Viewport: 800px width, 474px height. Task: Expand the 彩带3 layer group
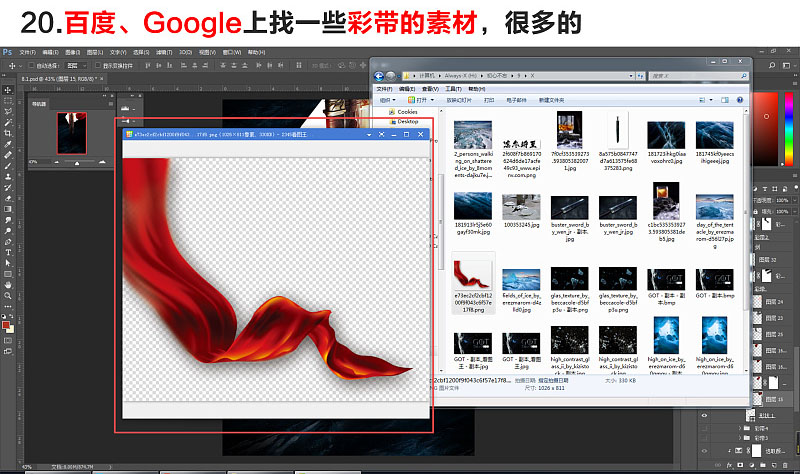pyautogui.click(x=740, y=438)
